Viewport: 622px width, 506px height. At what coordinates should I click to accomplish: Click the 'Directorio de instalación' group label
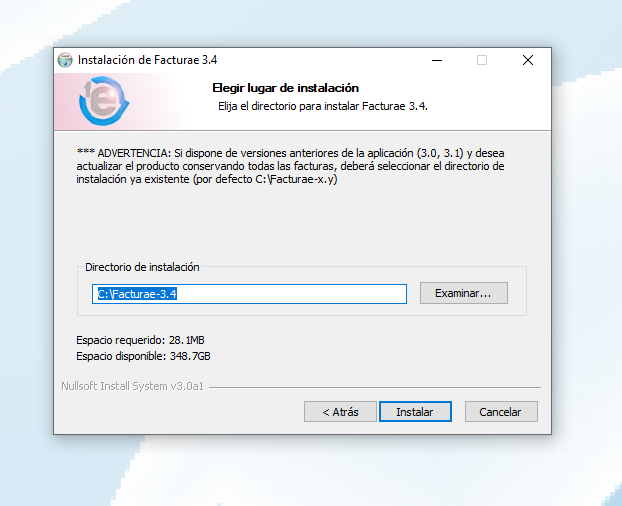142,267
